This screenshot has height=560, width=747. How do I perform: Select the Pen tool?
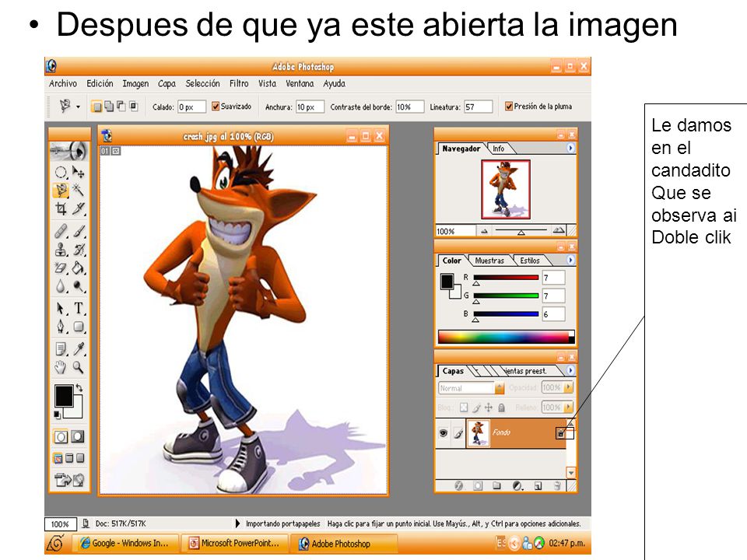click(x=61, y=327)
